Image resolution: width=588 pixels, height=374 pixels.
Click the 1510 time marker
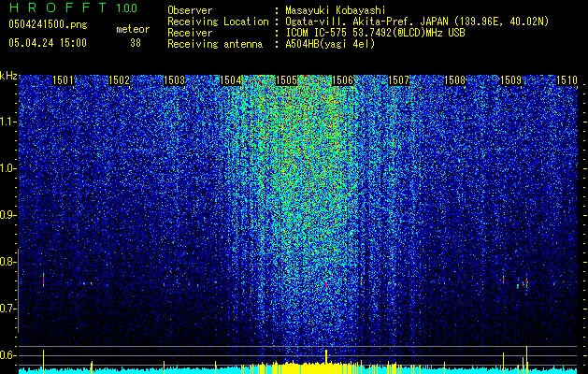(x=566, y=80)
